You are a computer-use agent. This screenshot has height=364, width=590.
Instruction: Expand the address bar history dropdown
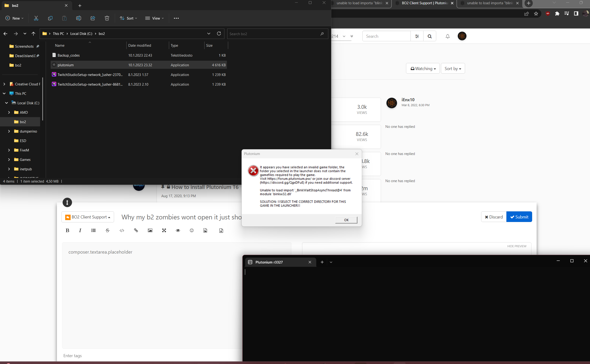(209, 33)
